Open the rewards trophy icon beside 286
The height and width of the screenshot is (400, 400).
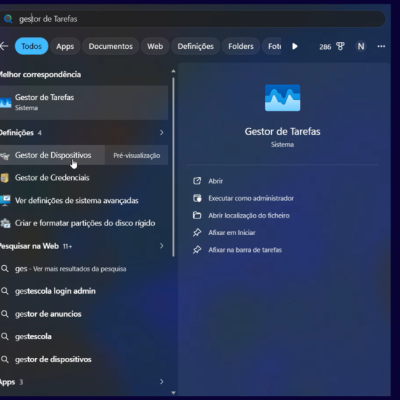[340, 46]
